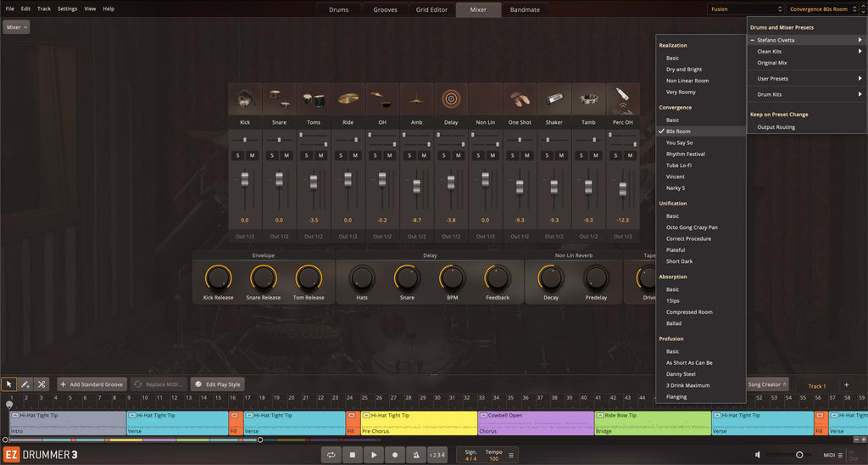
Task: Open the Mixer dropdown at top left
Action: (17, 27)
